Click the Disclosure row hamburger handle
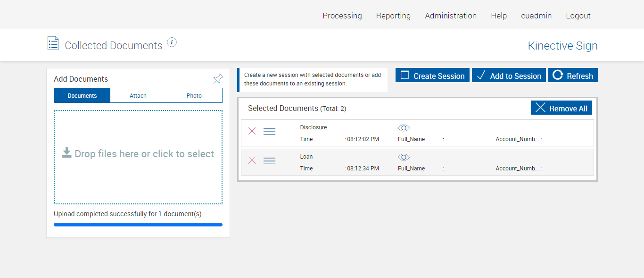This screenshot has width=644, height=278. pyautogui.click(x=269, y=132)
